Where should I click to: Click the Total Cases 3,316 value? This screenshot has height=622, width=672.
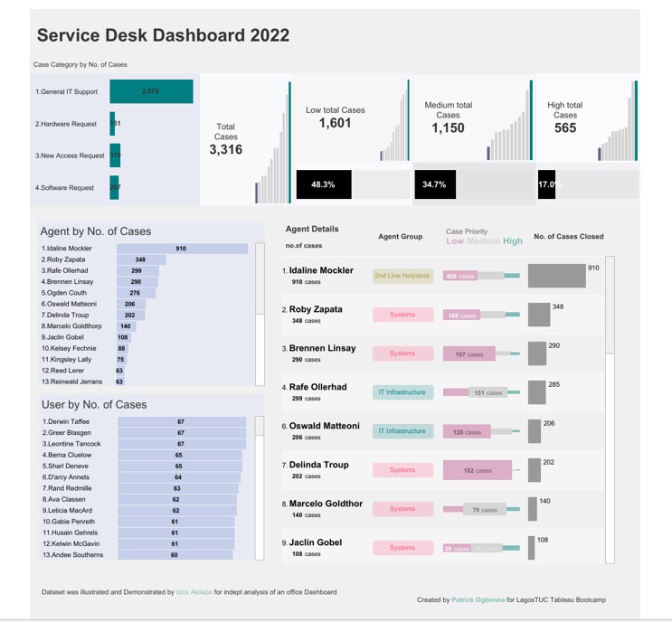click(226, 149)
